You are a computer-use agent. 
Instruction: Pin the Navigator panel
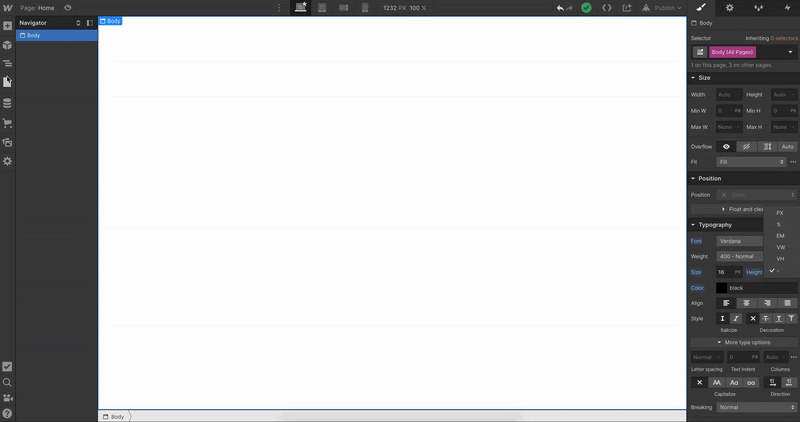[x=90, y=23]
